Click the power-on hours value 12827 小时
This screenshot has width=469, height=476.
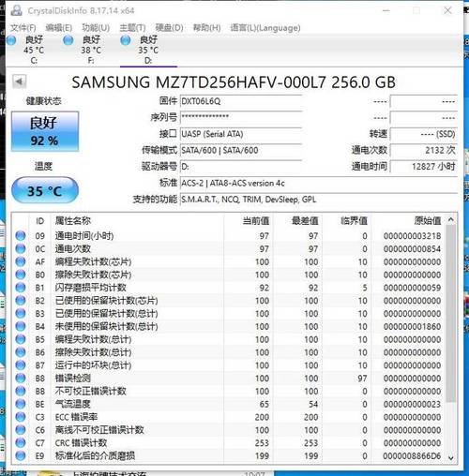click(x=424, y=167)
